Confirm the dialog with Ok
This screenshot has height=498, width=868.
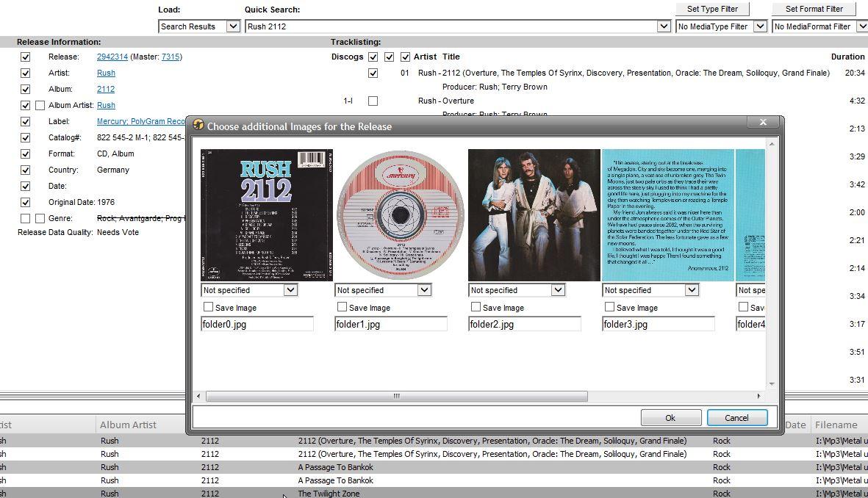coord(670,418)
